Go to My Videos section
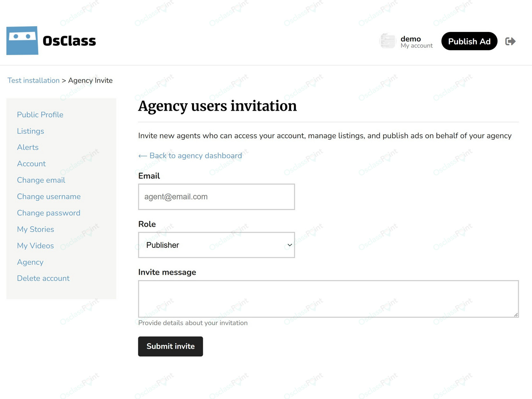 [35, 245]
